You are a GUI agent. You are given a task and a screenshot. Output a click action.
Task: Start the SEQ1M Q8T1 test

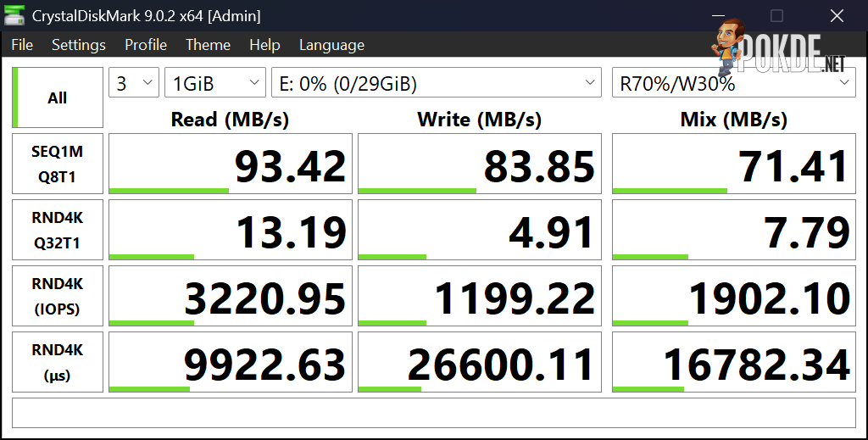tap(58, 164)
